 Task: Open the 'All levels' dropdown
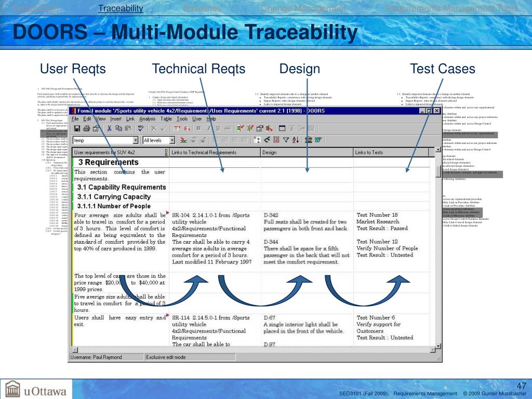tap(172, 140)
